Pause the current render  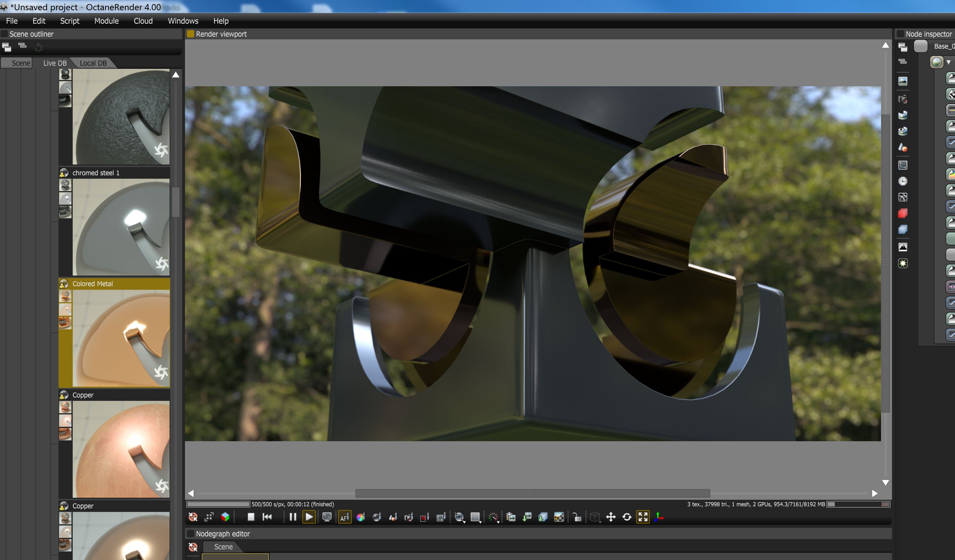pos(293,517)
